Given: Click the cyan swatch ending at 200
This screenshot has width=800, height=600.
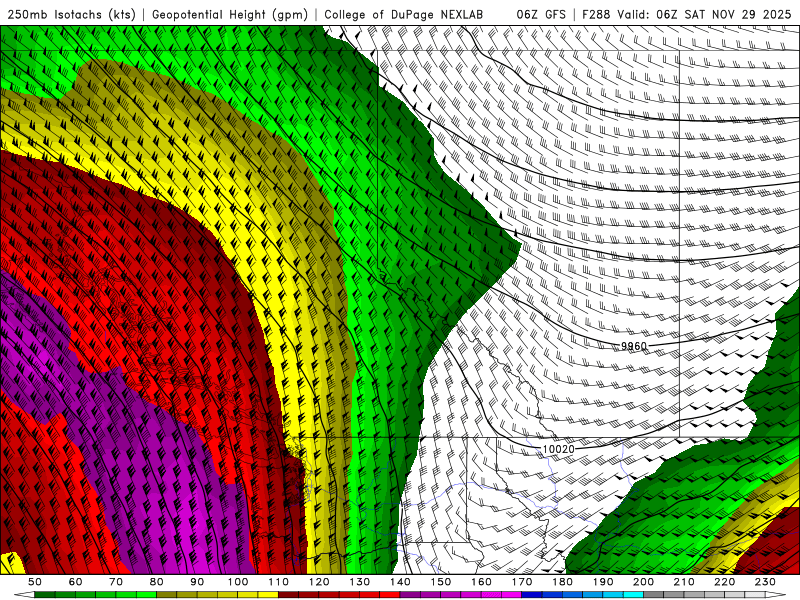Looking at the screenshot, I should [633, 594].
